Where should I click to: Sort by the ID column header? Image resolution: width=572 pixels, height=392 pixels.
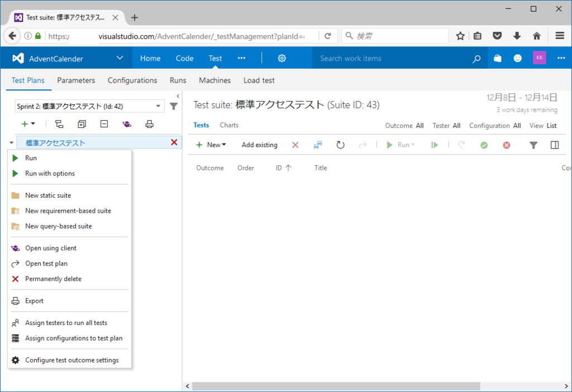(283, 168)
